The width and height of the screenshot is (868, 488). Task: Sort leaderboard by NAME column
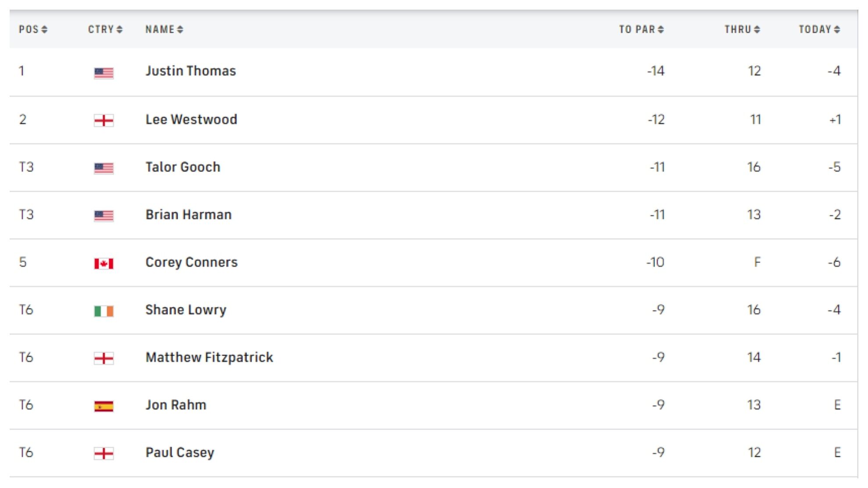(164, 29)
